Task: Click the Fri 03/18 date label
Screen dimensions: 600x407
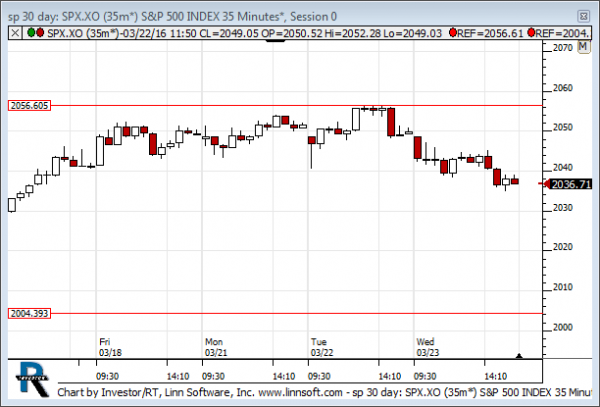Action: [x=109, y=346]
